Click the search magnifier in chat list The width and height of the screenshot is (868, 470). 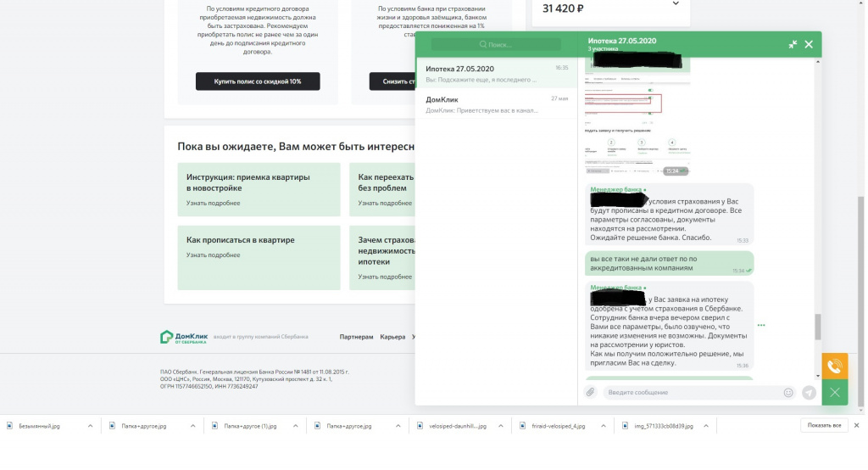(483, 44)
